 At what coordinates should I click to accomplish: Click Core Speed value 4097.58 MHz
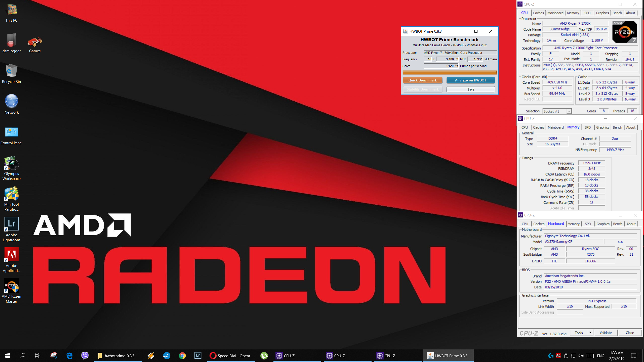[557, 82]
